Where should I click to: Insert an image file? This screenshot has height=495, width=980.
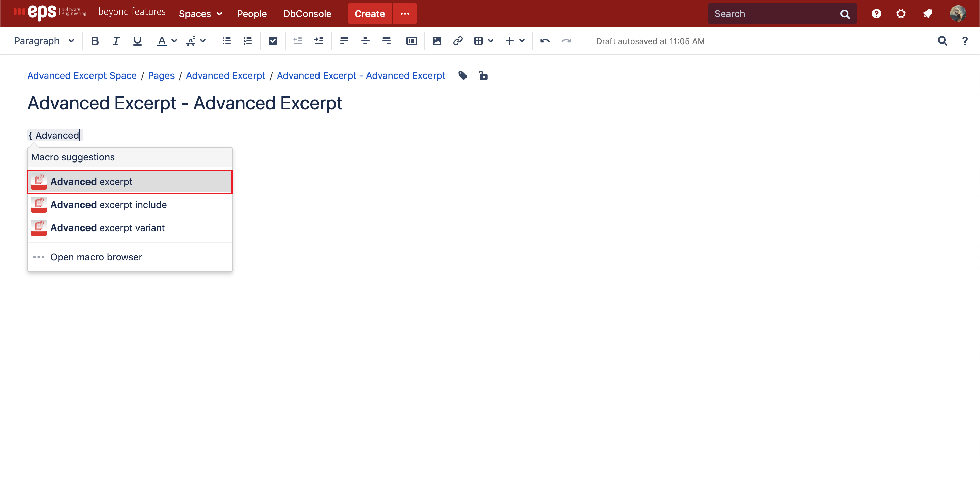(x=436, y=41)
